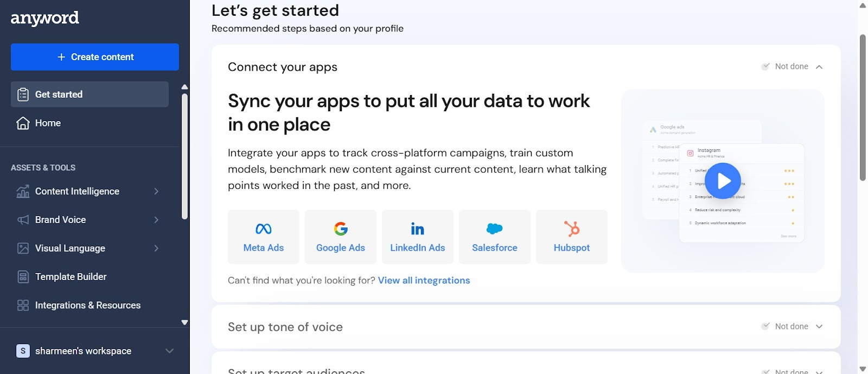Click the page scrollbar down arrow
Screen dimensions: 868x374
[863, 369]
